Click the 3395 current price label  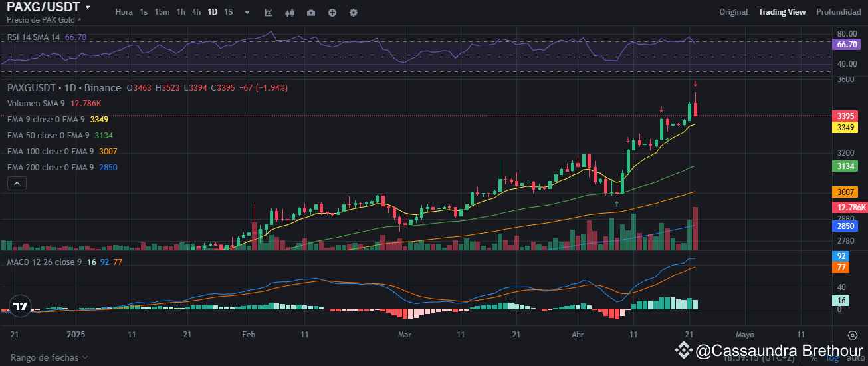pos(845,116)
